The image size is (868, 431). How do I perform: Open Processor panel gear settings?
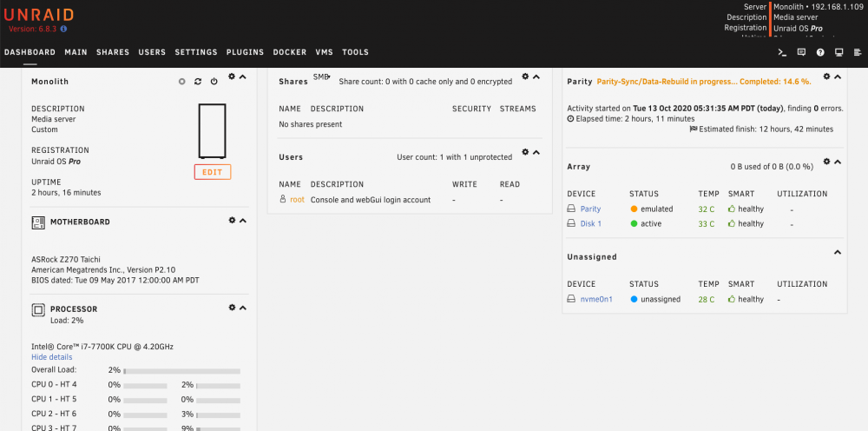pos(232,308)
